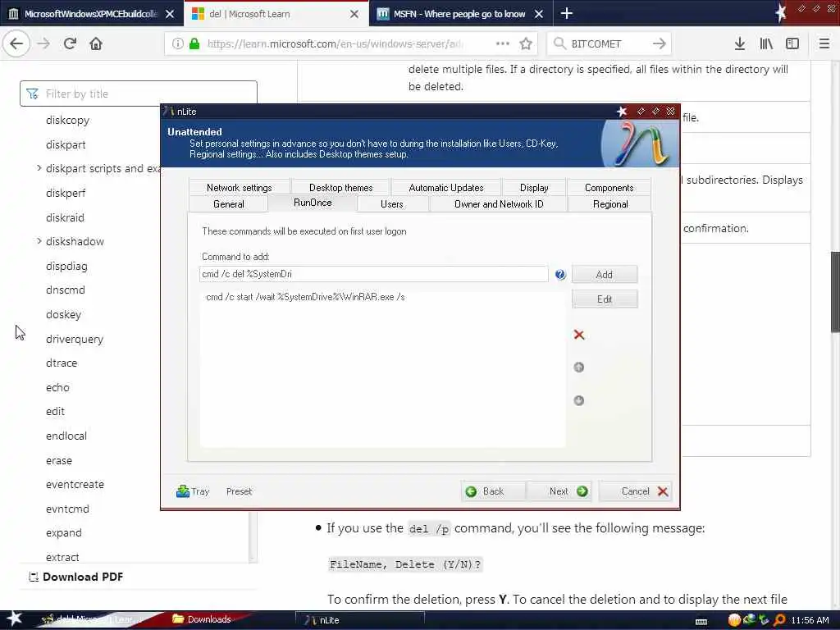840x630 pixels.
Task: Open the Owner and Network ID tab
Action: coord(498,204)
